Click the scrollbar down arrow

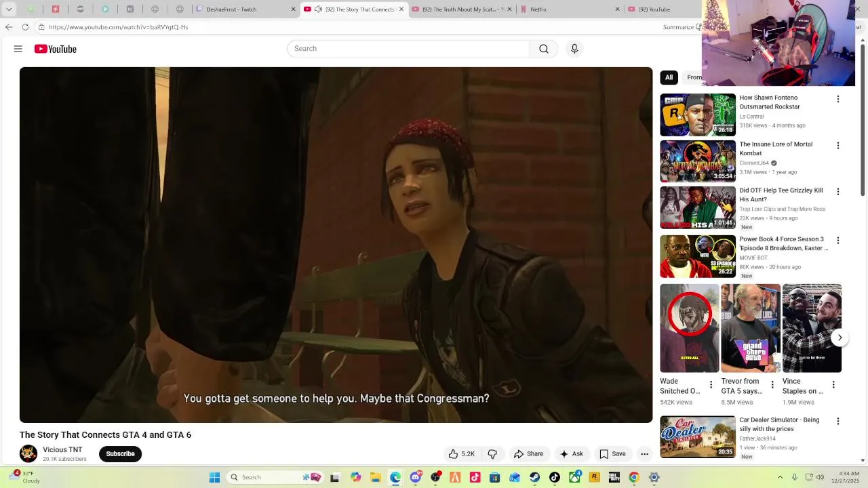tap(863, 460)
